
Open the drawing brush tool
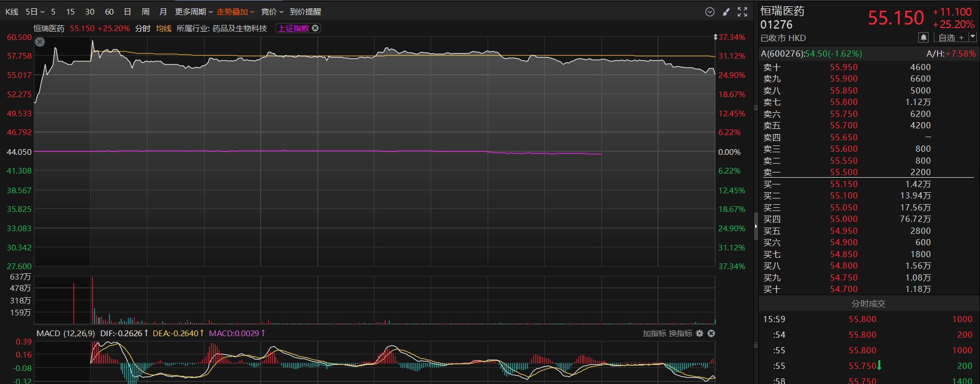point(726,12)
